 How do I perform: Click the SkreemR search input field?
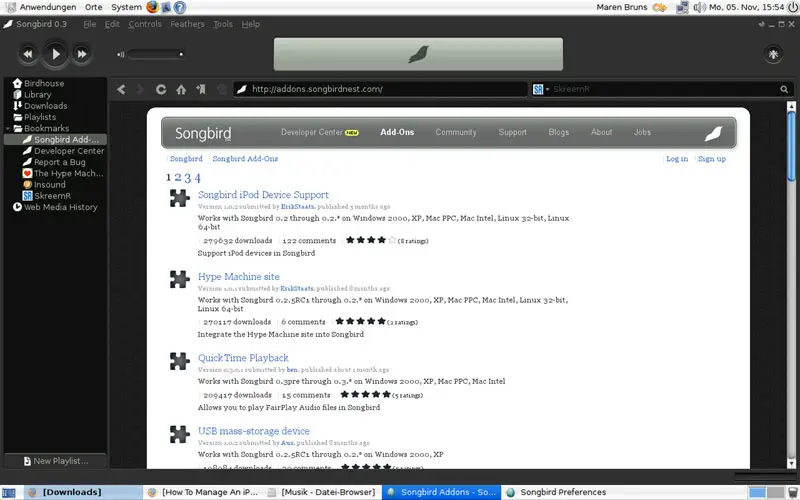click(x=663, y=89)
